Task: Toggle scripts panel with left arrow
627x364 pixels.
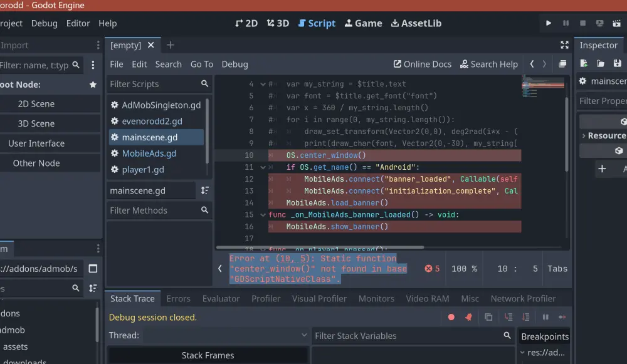Action: 220,269
